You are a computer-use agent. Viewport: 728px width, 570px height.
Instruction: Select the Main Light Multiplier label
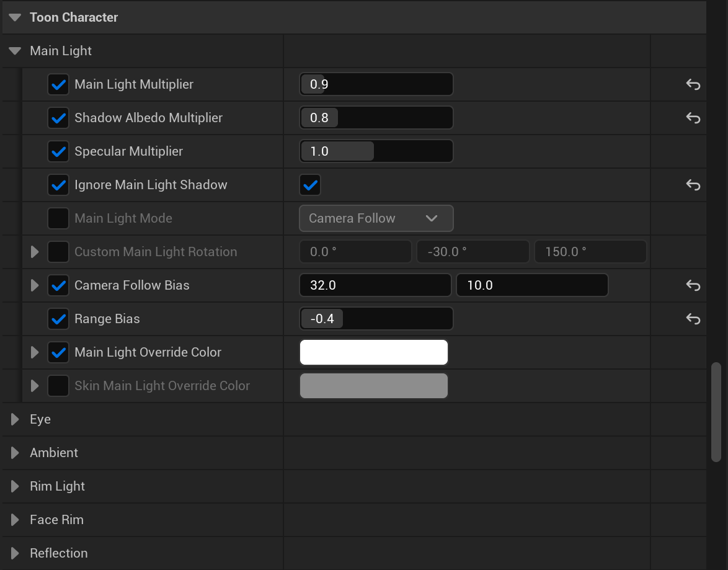point(134,84)
